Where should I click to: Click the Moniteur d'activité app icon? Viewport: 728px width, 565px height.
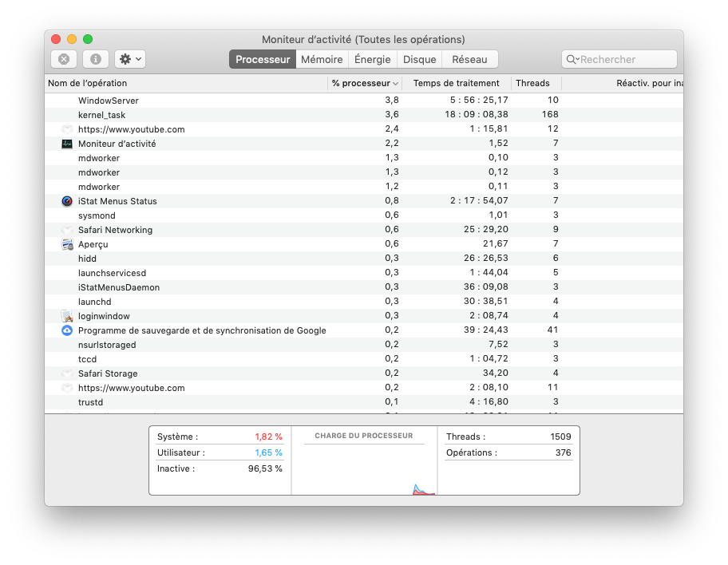67,144
